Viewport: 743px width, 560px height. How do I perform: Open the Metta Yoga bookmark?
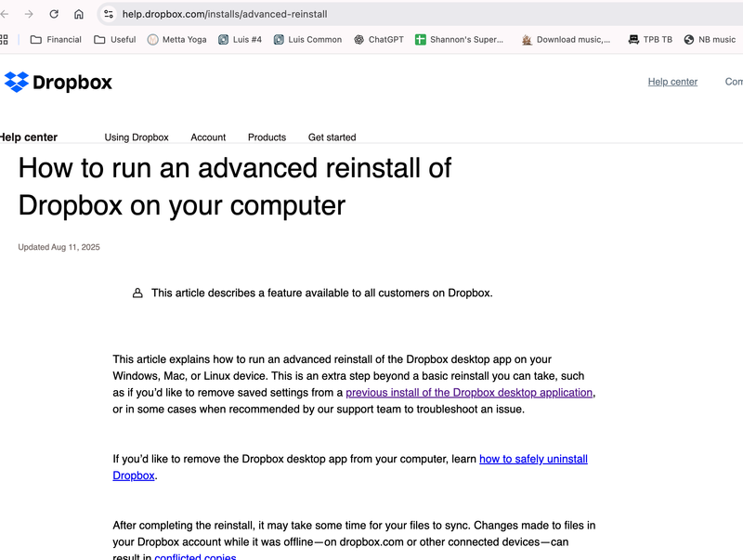176,40
